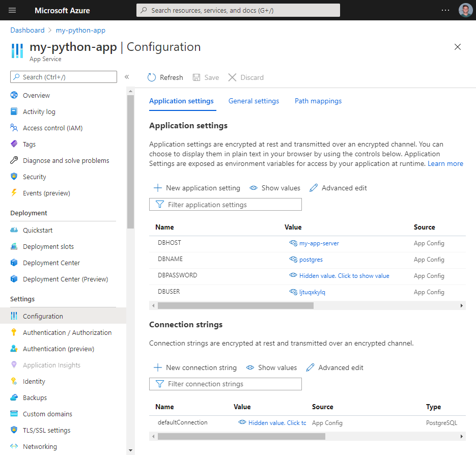Show values for all application settings

(x=275, y=188)
